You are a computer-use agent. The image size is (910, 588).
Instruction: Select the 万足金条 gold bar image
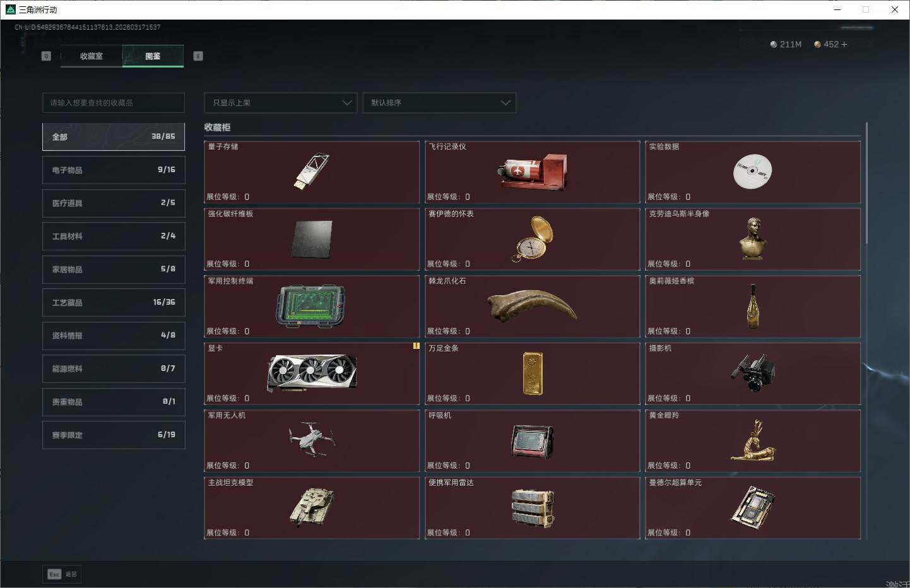point(533,373)
